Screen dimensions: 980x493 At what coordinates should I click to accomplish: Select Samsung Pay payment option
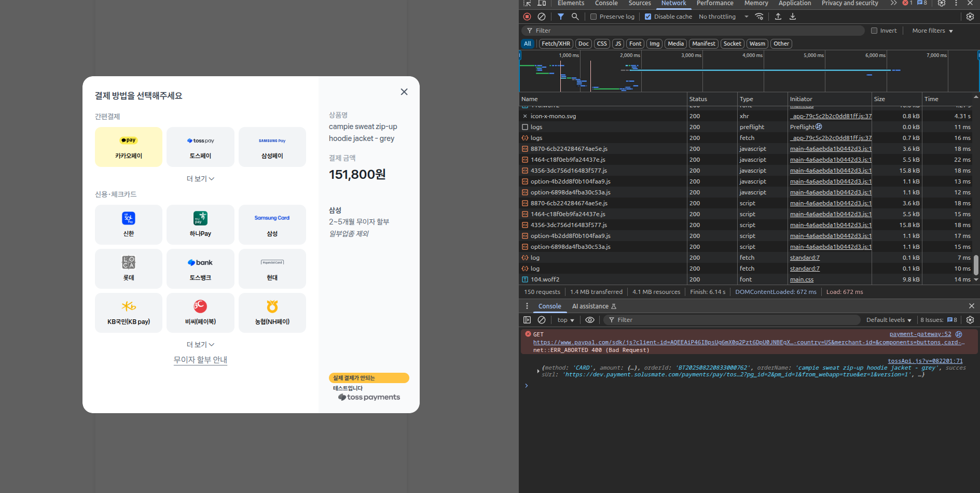(x=272, y=147)
